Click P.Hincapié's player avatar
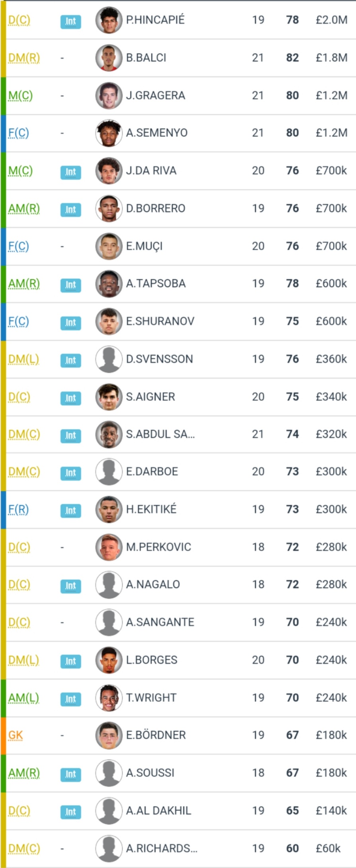The image size is (356, 868). click(x=109, y=20)
